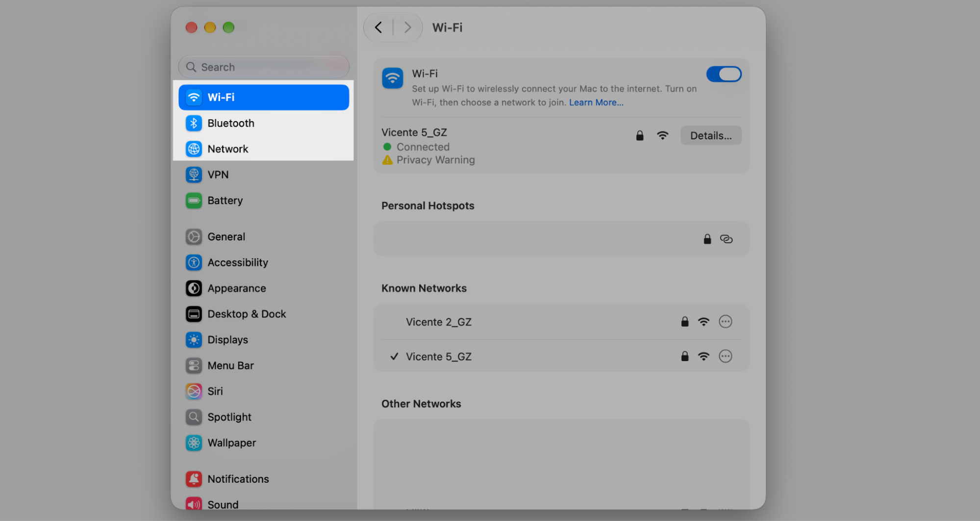This screenshot has height=521, width=980.
Task: Turn off the Wi-Fi toggle switch
Action: (x=724, y=75)
